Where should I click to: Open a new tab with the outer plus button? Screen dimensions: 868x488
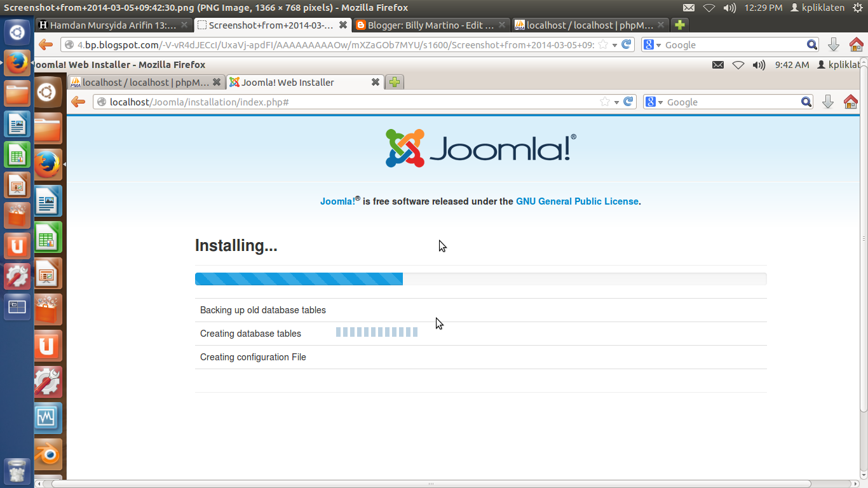pyautogui.click(x=680, y=25)
